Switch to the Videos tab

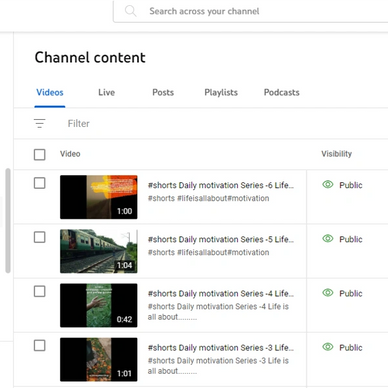50,92
